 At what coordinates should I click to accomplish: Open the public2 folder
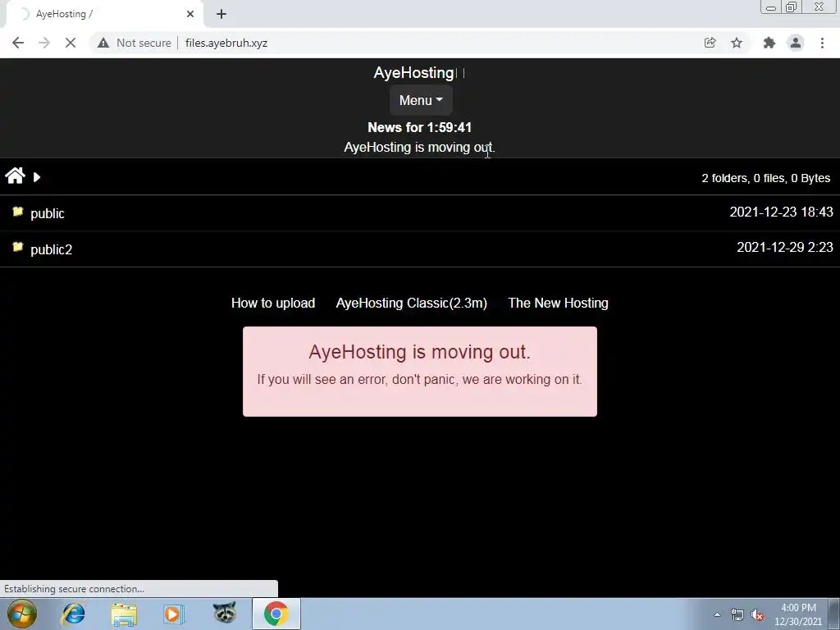[52, 249]
